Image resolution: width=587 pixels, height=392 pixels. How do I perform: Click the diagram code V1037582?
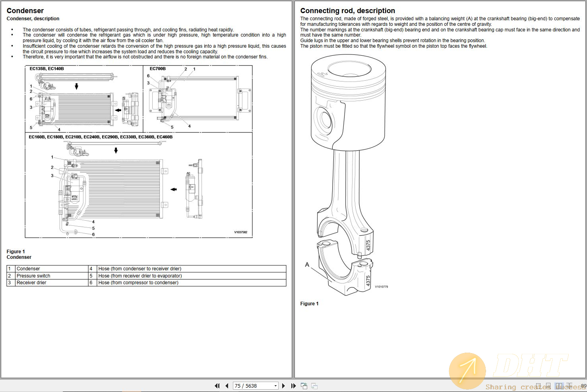(240, 232)
